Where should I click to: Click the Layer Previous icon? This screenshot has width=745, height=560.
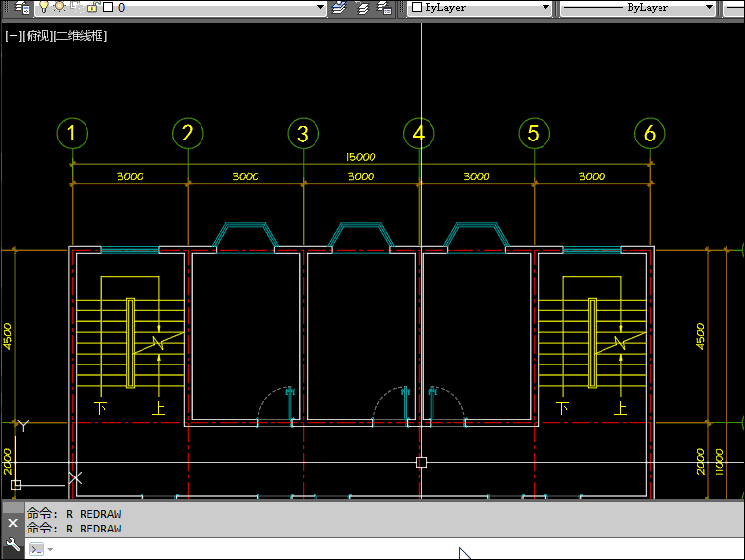pyautogui.click(x=363, y=7)
